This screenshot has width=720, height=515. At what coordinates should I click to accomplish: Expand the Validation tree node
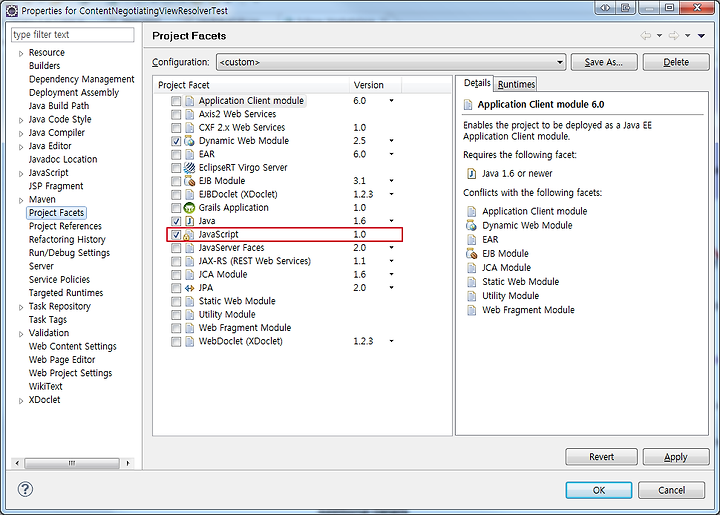(x=21, y=334)
